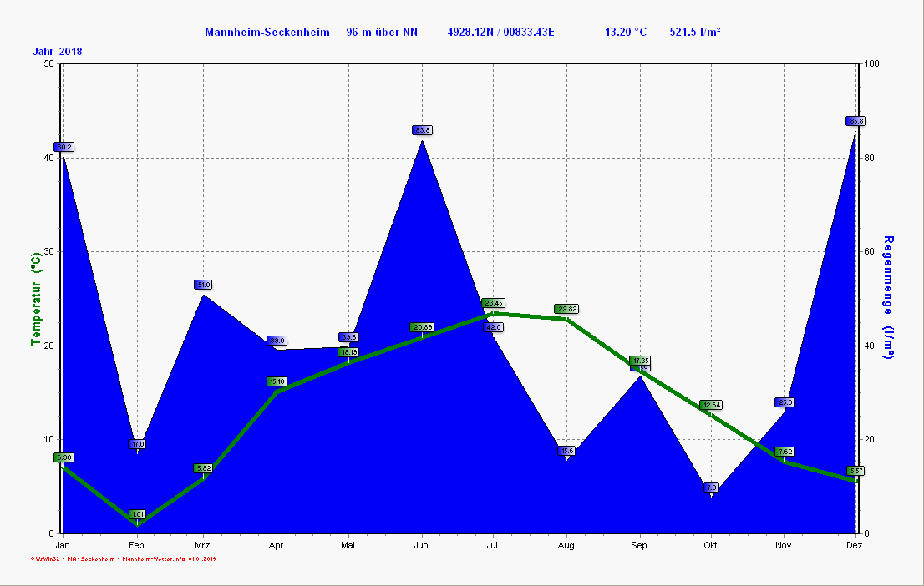Viewport: 924px width, 586px height.
Task: Click the January rainfall label at top left
Action: click(x=64, y=147)
